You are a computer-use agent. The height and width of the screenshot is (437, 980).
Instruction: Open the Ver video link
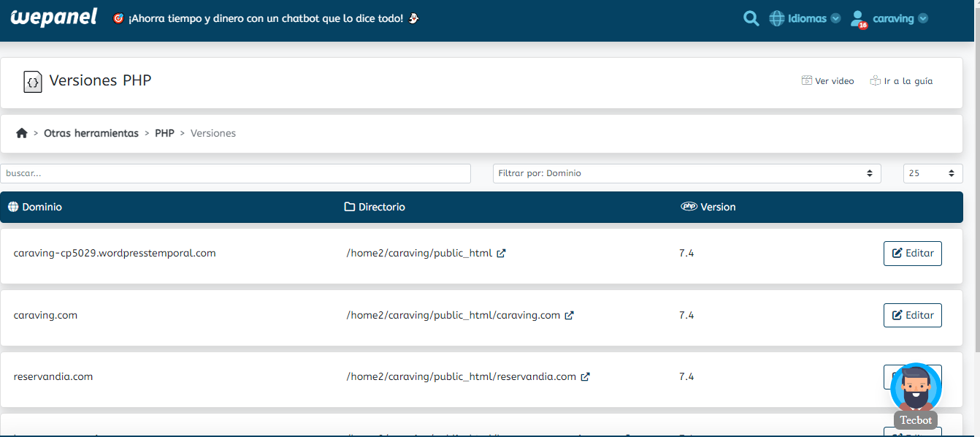click(827, 81)
